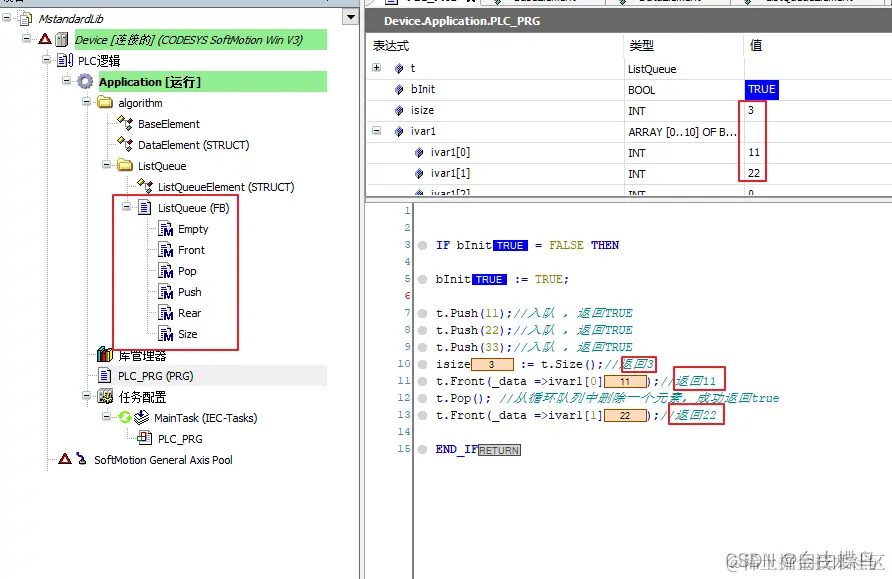Expand variable t in the watch table

(376, 68)
